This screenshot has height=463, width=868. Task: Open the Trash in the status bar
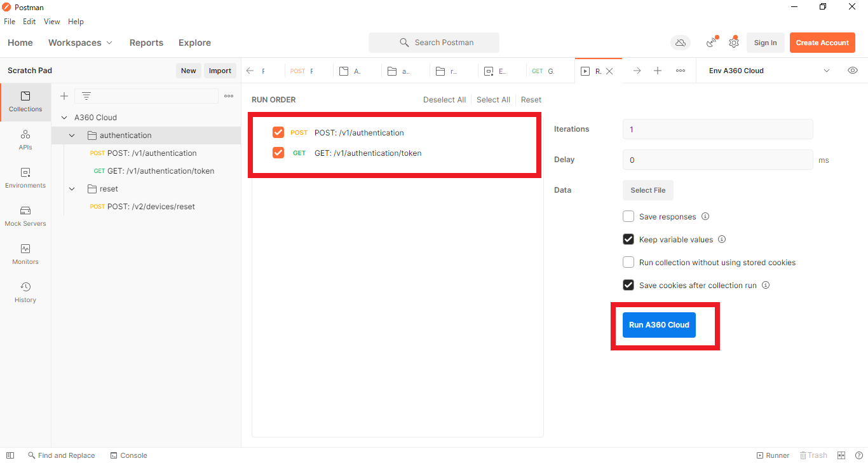813,455
